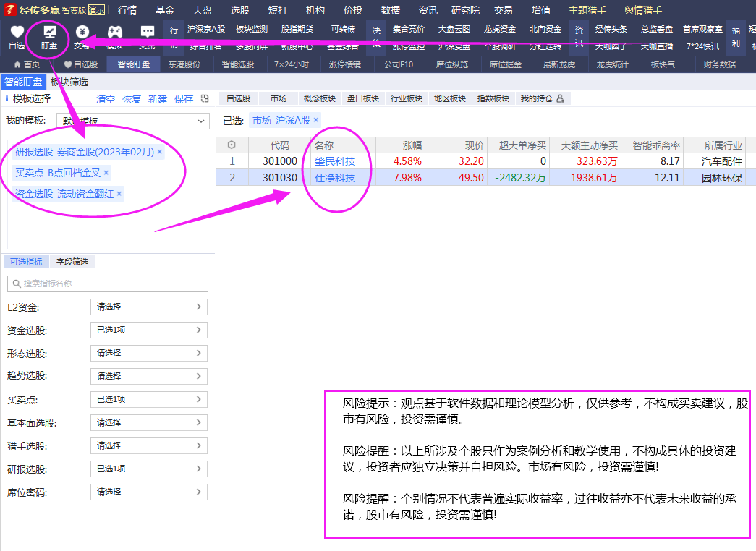Switch to the 公司F10 tab
The height and width of the screenshot is (551, 756).
point(399,64)
